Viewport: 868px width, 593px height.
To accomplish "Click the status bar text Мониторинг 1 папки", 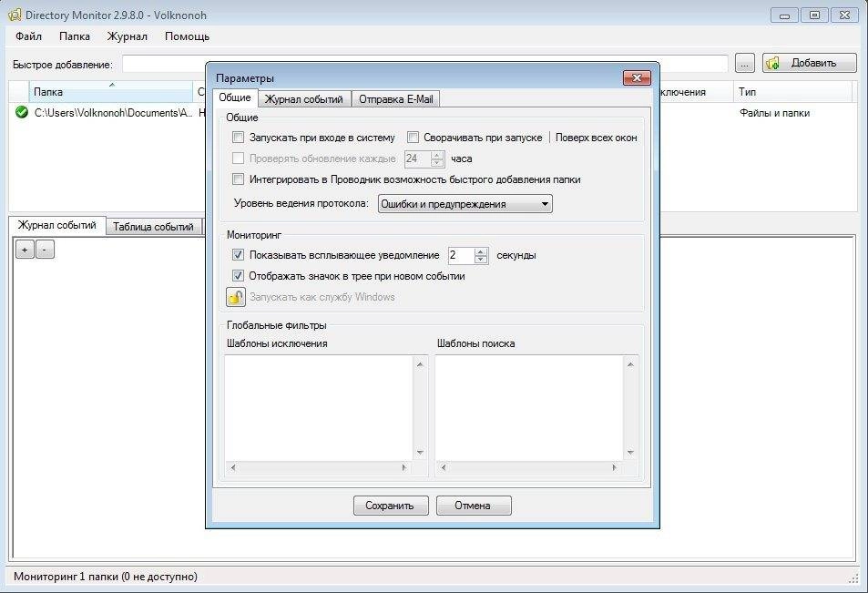I will tap(105, 577).
